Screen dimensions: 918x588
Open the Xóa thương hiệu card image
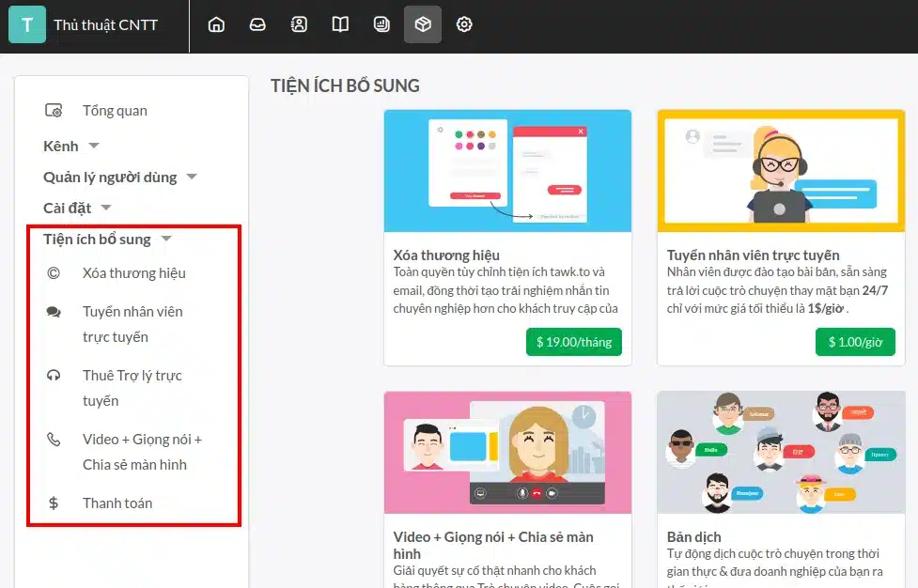[x=507, y=171]
